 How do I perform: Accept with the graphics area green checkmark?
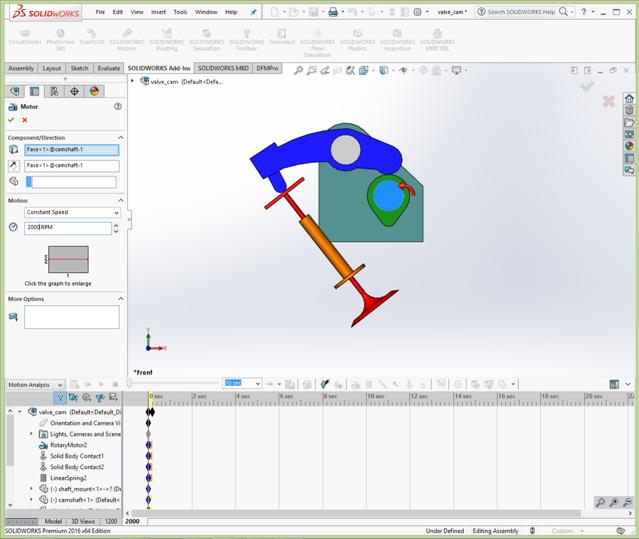coord(587,86)
